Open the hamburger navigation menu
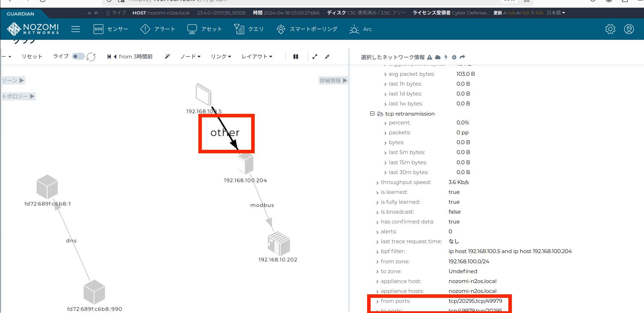Image resolution: width=644 pixels, height=313 pixels. 75,29
